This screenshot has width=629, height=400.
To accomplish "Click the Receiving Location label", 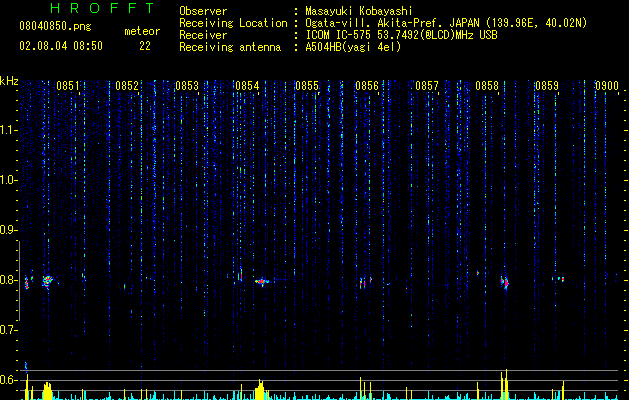I will click(233, 23).
